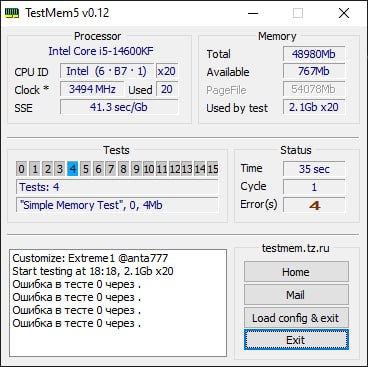Viewport: 368px width, 367px height.
Task: Select test indicator box 7
Action: point(111,169)
